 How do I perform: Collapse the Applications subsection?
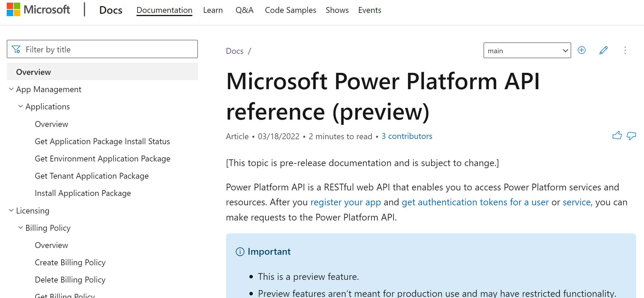click(20, 106)
